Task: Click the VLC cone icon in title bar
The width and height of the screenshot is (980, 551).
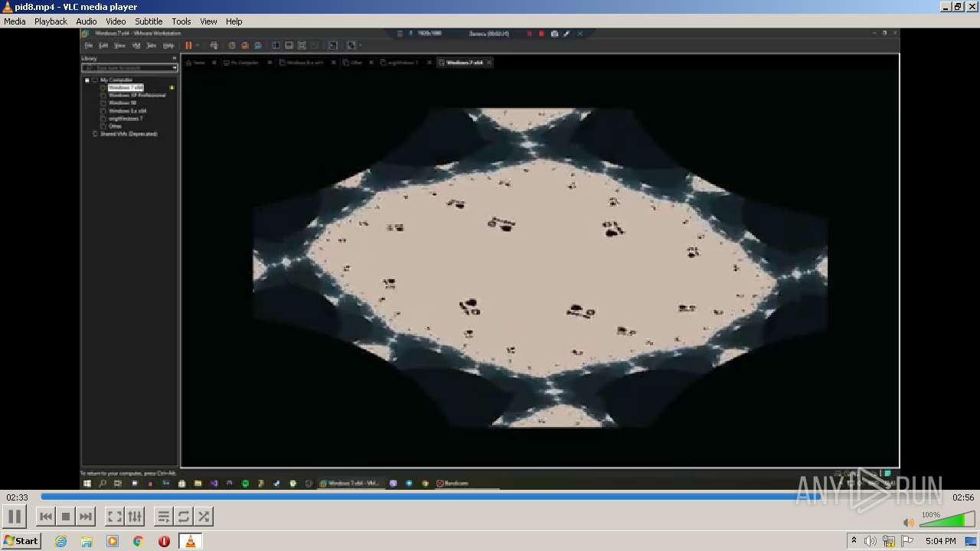Action: 8,7
